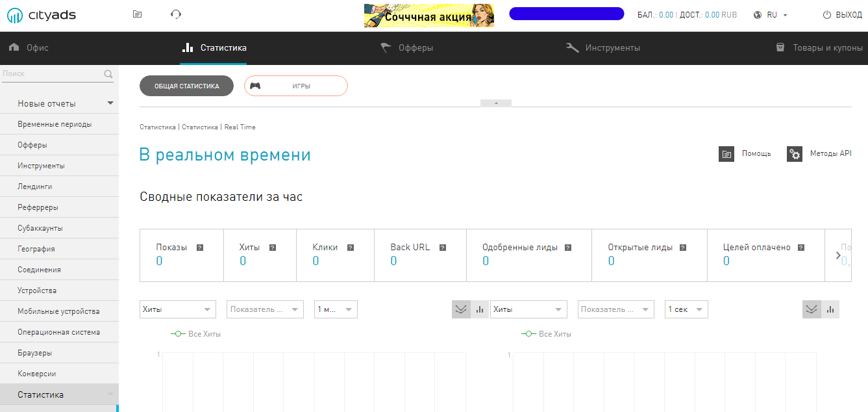The width and height of the screenshot is (868, 412).
Task: Click the CityAds logo
Action: (x=41, y=14)
